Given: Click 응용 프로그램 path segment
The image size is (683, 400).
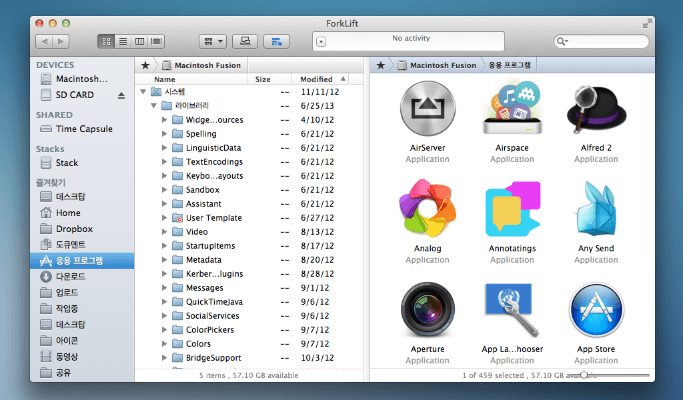Looking at the screenshot, I should (509, 65).
